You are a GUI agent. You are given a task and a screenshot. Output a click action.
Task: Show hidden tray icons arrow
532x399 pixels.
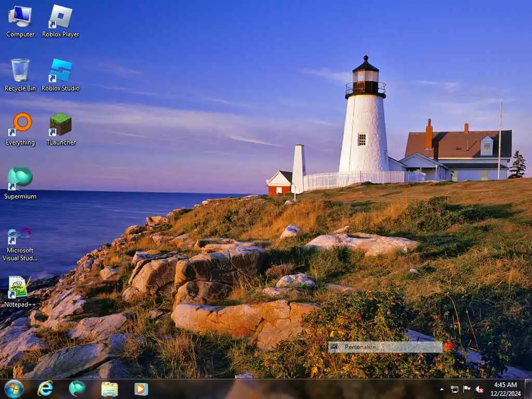442,389
